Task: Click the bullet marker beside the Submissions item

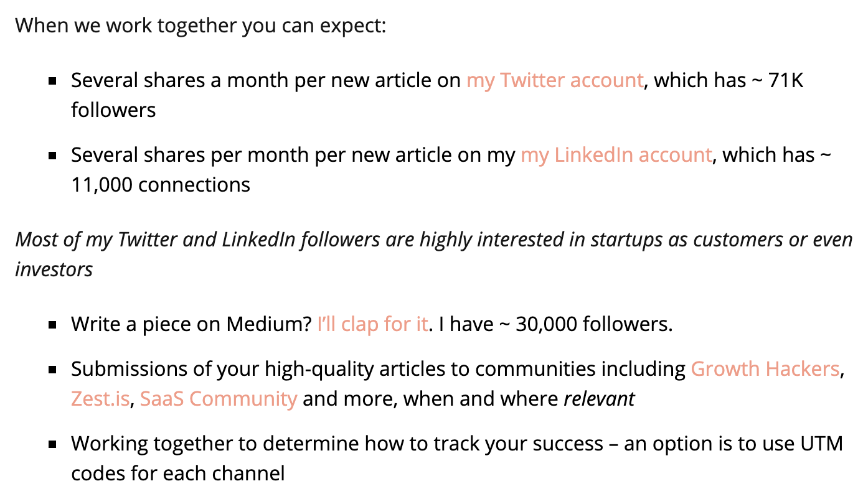Action: (53, 370)
